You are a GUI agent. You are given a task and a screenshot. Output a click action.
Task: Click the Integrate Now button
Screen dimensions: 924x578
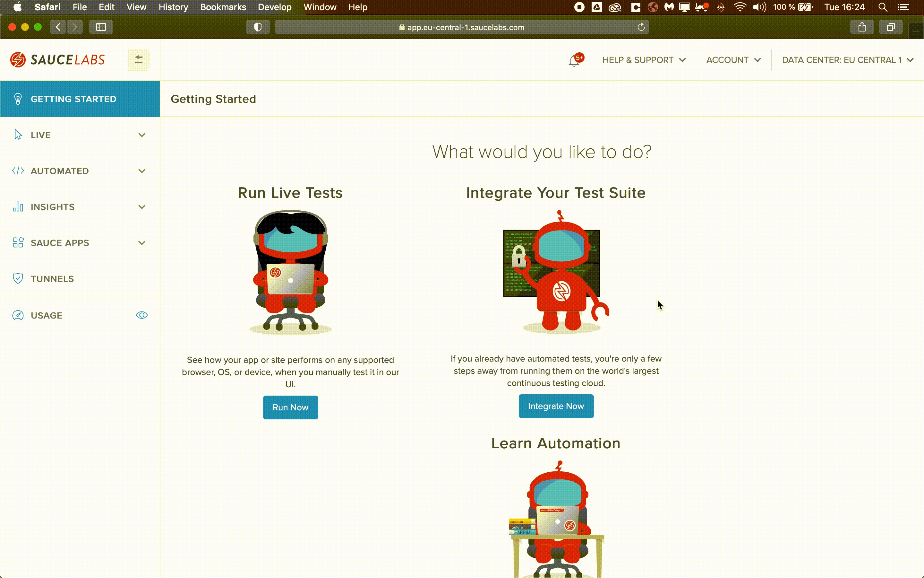pyautogui.click(x=556, y=406)
